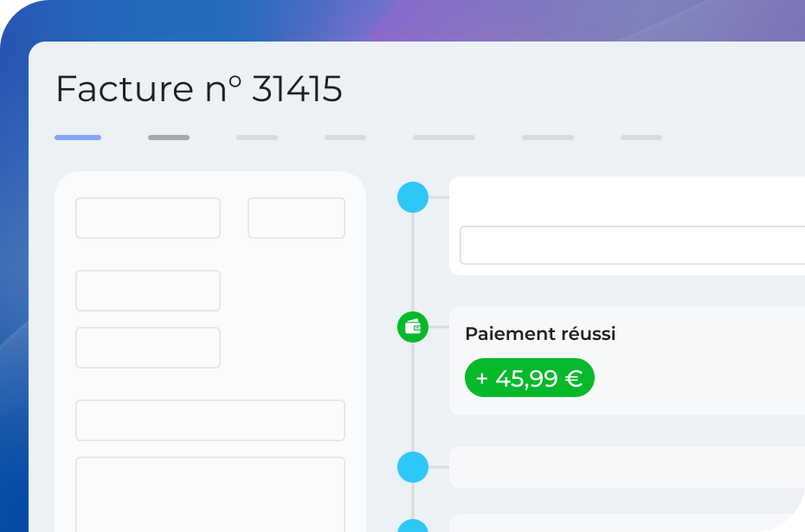Select the first blue timeline dot

pyautogui.click(x=413, y=197)
